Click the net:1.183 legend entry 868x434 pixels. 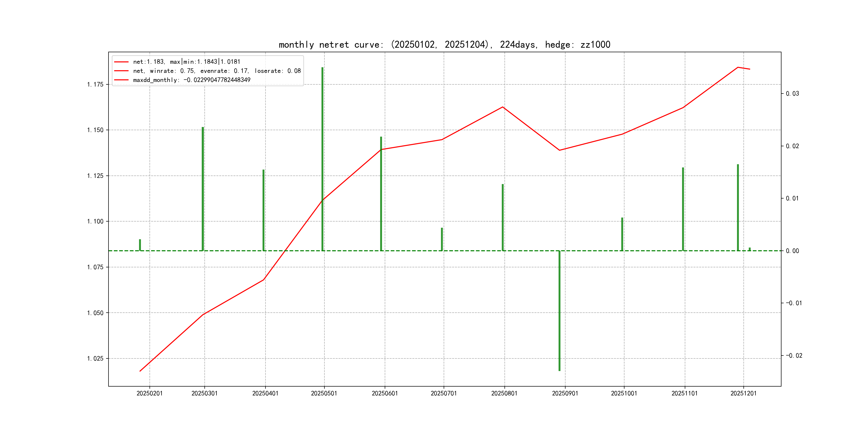click(x=186, y=62)
